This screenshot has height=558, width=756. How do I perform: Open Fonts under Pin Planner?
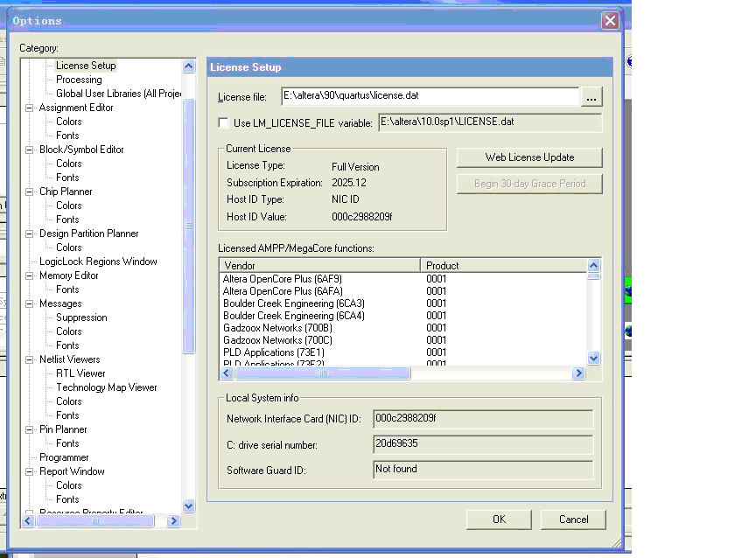[67, 443]
